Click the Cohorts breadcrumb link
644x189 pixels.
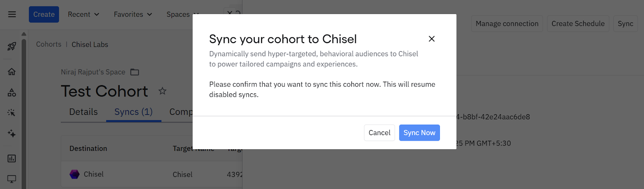click(x=49, y=44)
